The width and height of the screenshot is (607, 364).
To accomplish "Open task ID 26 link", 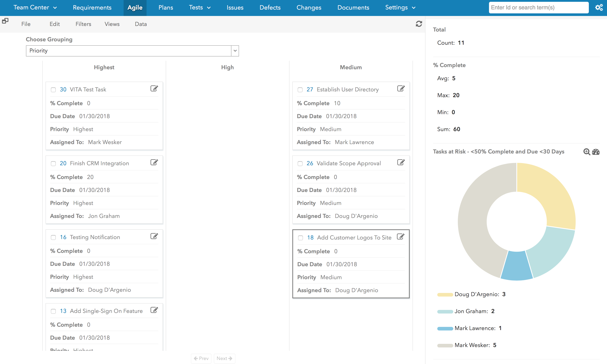I will (310, 163).
